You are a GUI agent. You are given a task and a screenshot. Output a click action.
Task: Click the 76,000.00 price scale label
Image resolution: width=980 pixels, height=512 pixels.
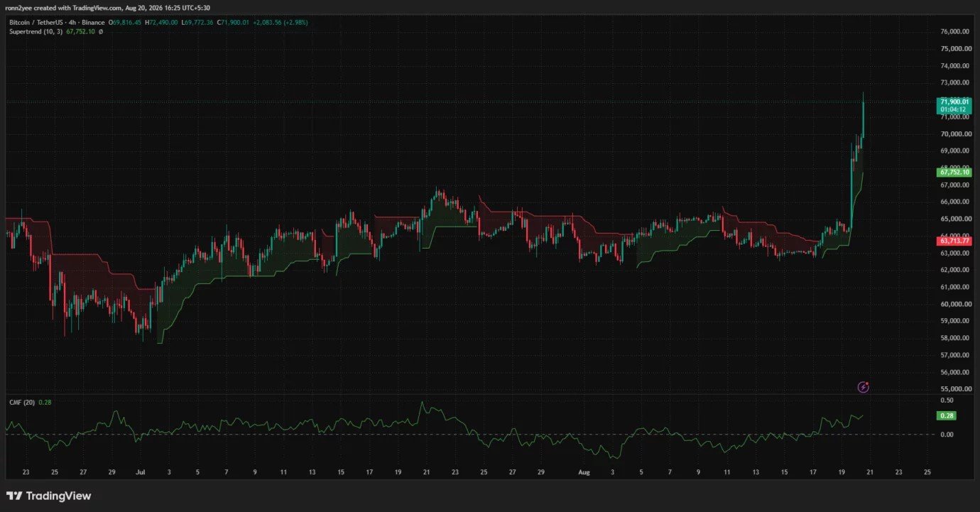[x=954, y=31]
